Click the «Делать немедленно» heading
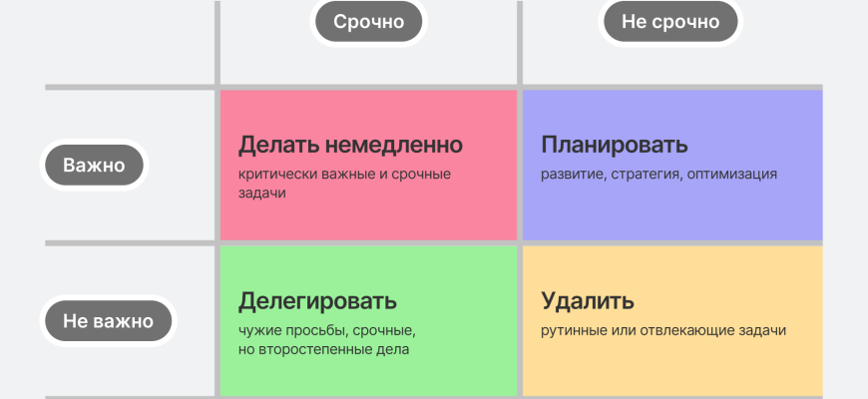This screenshot has height=399, width=868. click(350, 145)
